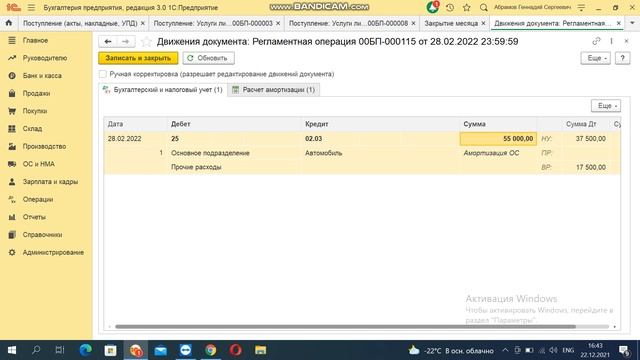Open File Explorer from taskbar

pyautogui.click(x=260, y=350)
